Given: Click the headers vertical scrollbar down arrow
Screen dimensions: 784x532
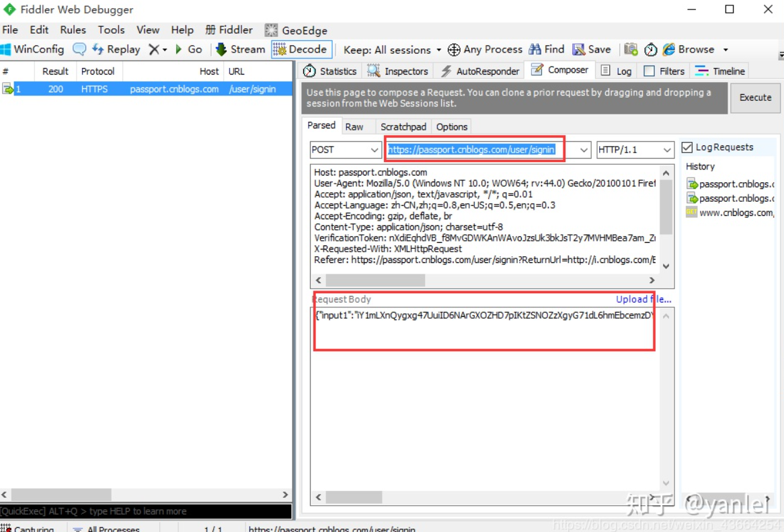Looking at the screenshot, I should 666,266.
